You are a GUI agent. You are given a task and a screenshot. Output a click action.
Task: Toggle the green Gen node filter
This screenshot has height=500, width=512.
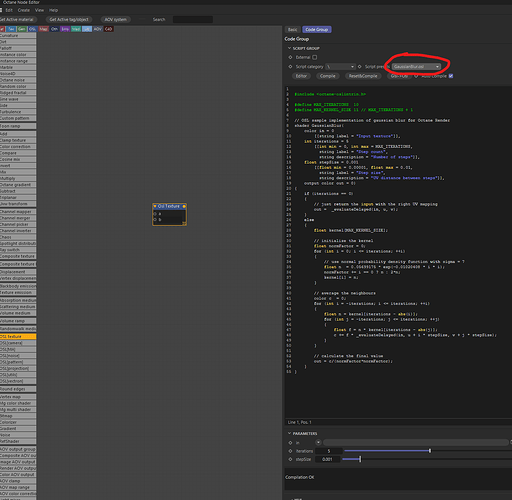(x=22, y=29)
